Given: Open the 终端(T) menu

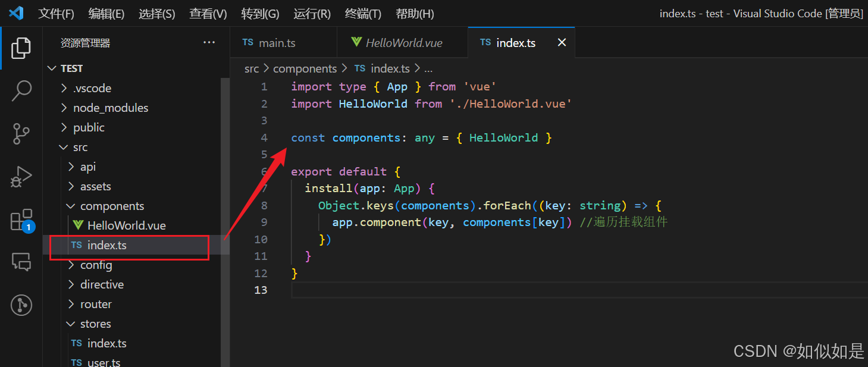Looking at the screenshot, I should (x=363, y=13).
